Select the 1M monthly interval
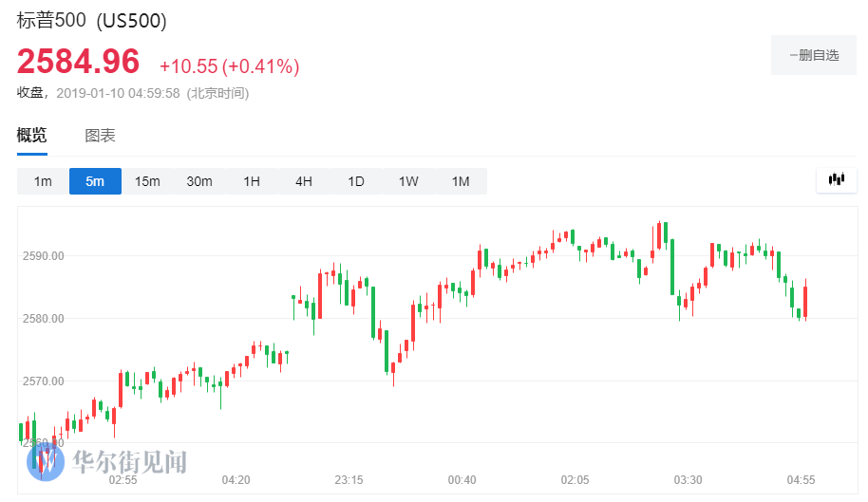The height and width of the screenshot is (502, 868). click(x=461, y=181)
